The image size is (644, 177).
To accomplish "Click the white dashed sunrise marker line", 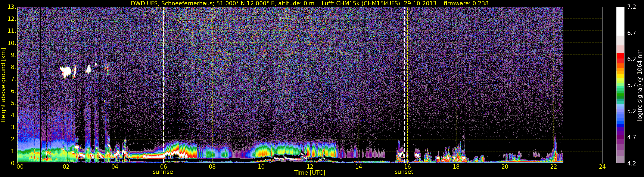I will tap(163, 85).
